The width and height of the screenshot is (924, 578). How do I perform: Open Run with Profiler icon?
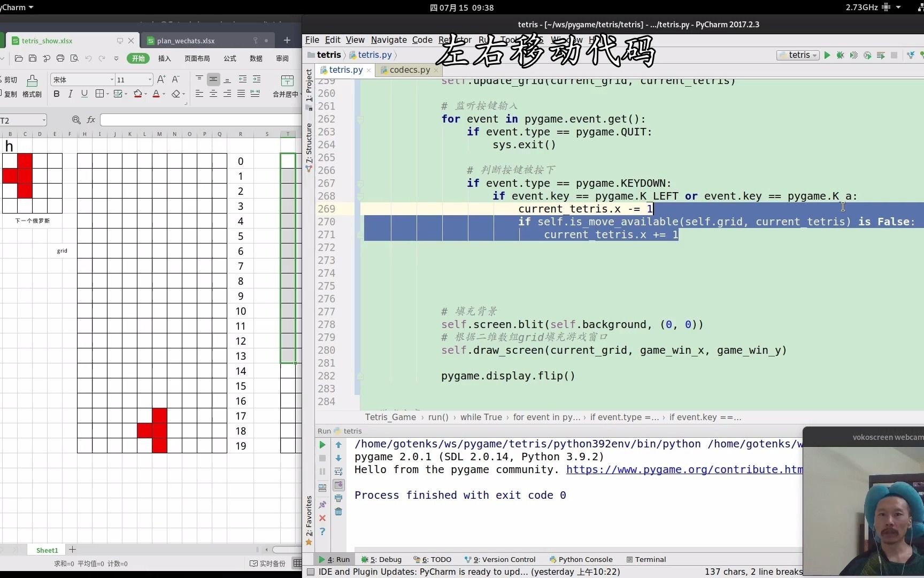867,55
